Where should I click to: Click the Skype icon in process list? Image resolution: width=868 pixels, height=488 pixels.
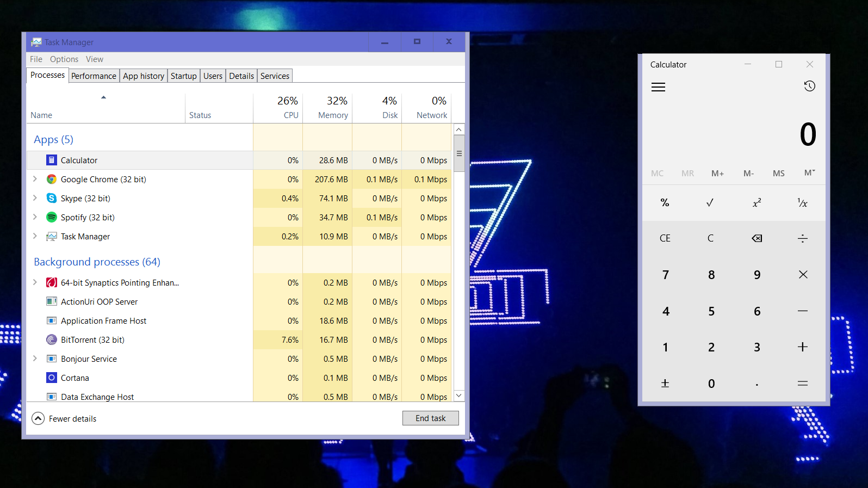point(52,198)
